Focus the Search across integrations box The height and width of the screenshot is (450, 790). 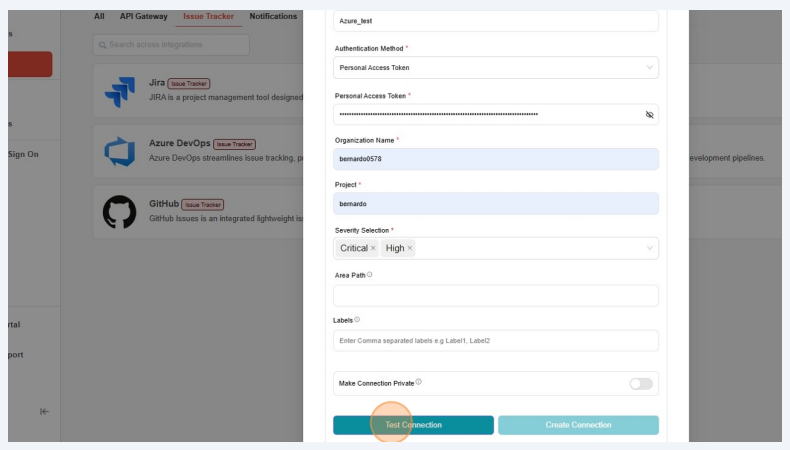[x=171, y=45]
